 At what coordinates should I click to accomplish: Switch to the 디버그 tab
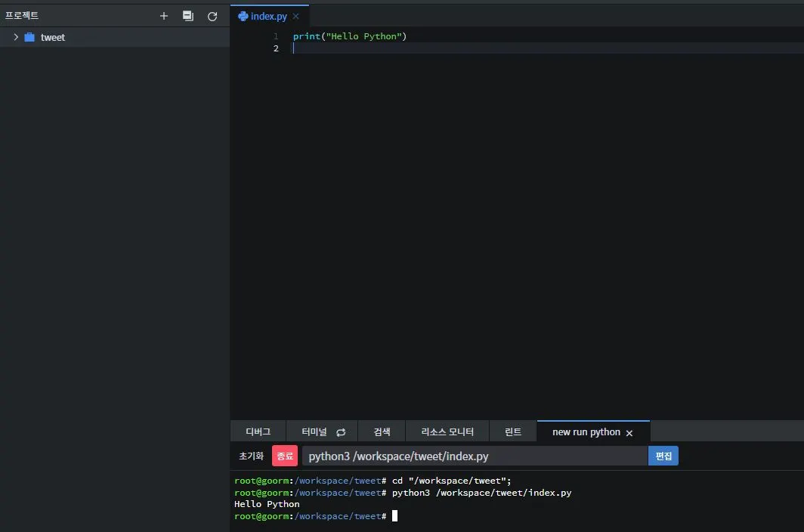click(x=258, y=431)
